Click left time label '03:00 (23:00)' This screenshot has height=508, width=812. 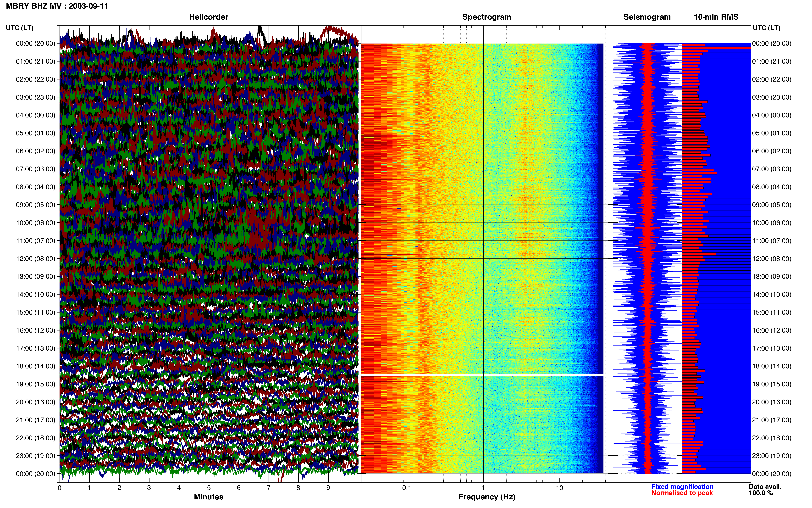[x=36, y=97]
